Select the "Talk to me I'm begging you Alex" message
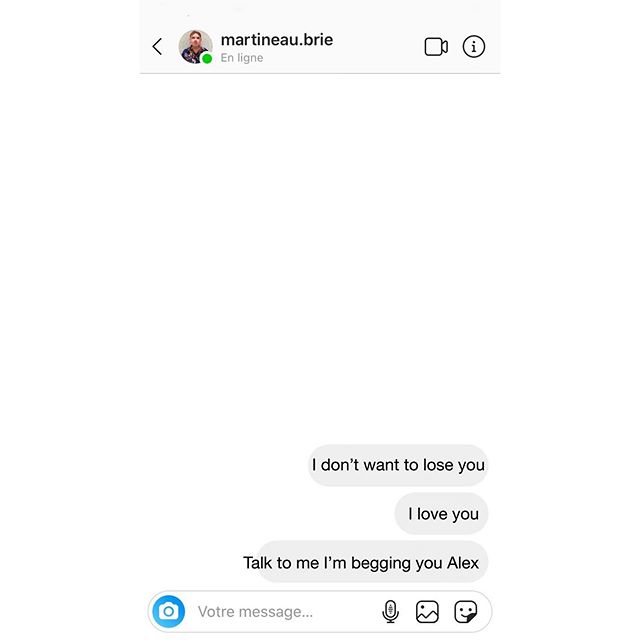640x640 pixels. 365,562
